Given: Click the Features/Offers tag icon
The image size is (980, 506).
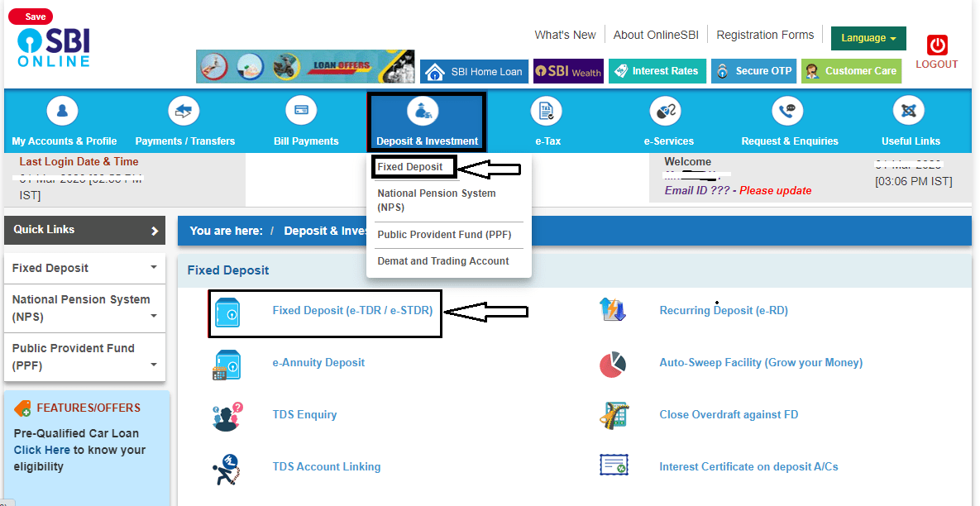Looking at the screenshot, I should coord(22,408).
